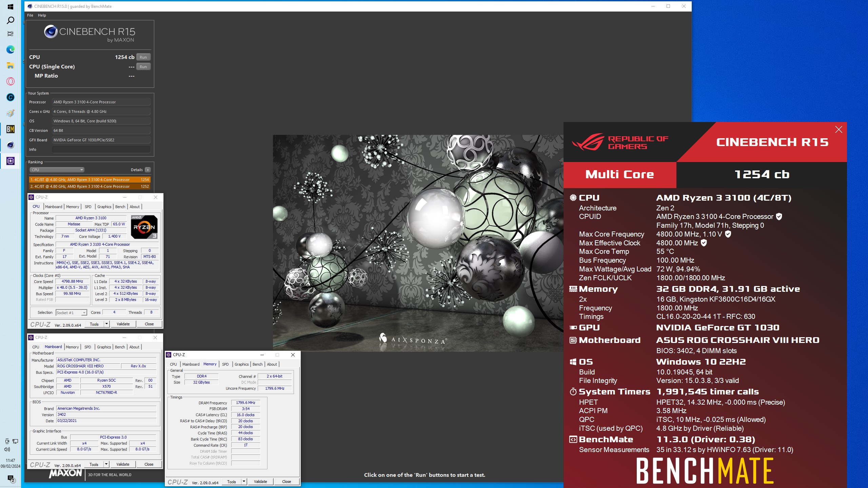This screenshot has width=868, height=488.
Task: Select ranking entry scoring 1254
Action: (90, 180)
